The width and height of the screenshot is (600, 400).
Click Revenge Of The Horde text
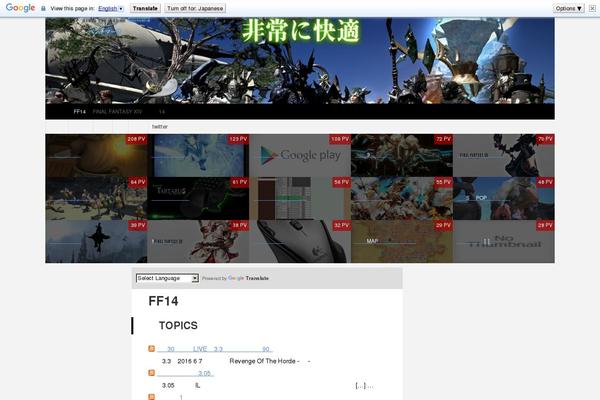coord(262,361)
